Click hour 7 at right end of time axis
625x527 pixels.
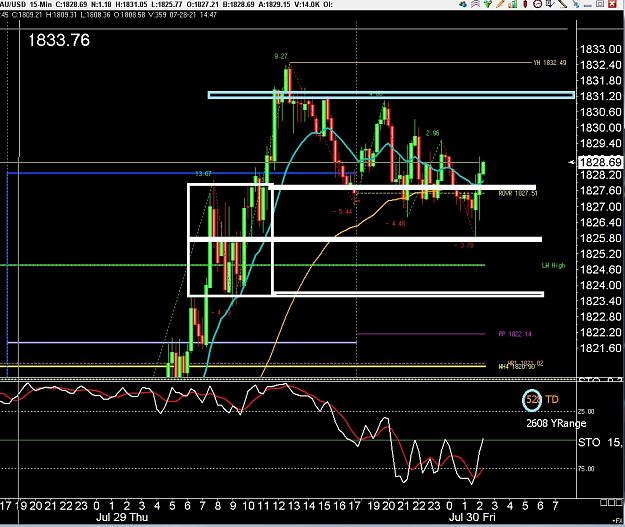[555, 506]
